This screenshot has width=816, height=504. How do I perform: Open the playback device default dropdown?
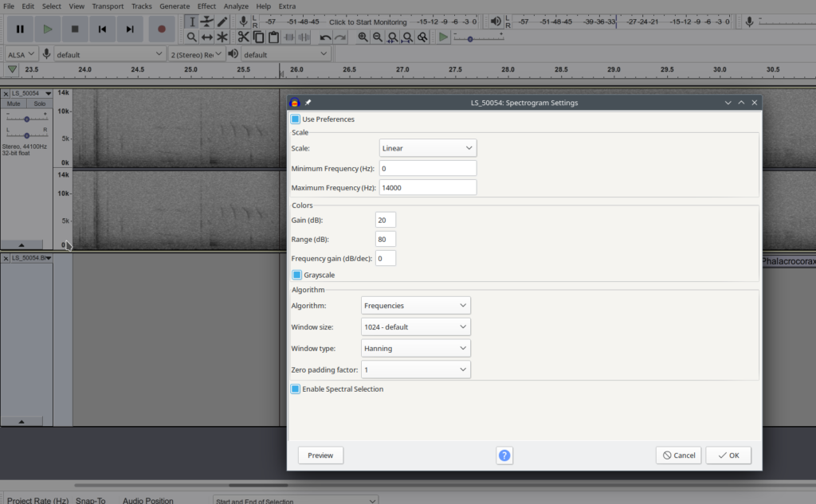coord(286,54)
